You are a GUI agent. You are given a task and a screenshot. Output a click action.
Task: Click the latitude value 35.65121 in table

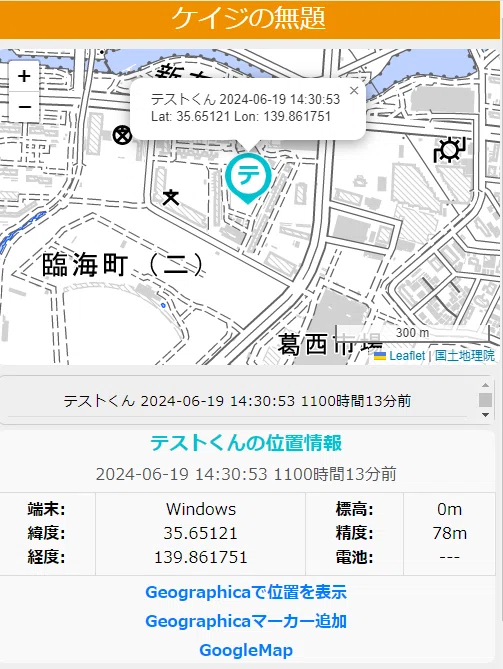[x=201, y=533]
